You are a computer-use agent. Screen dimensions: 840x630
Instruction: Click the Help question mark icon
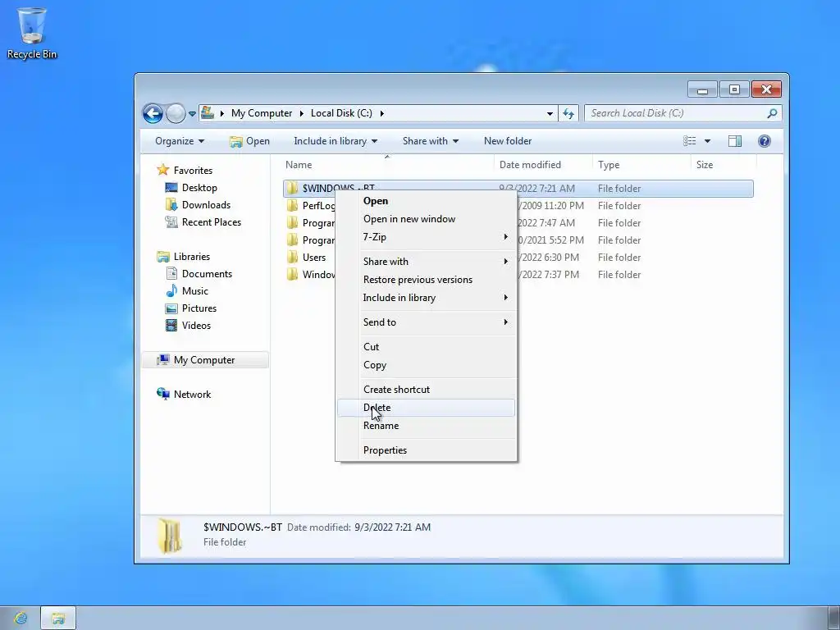coord(765,141)
